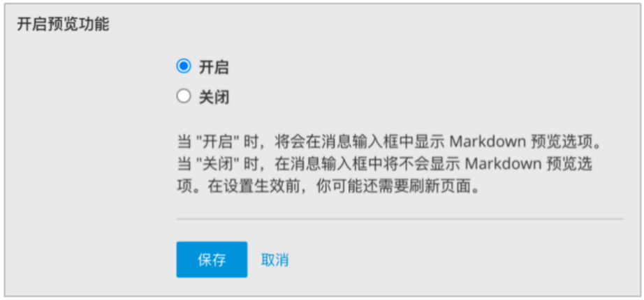Click the 关闭 option label text
The width and height of the screenshot is (644, 300).
pyautogui.click(x=214, y=97)
